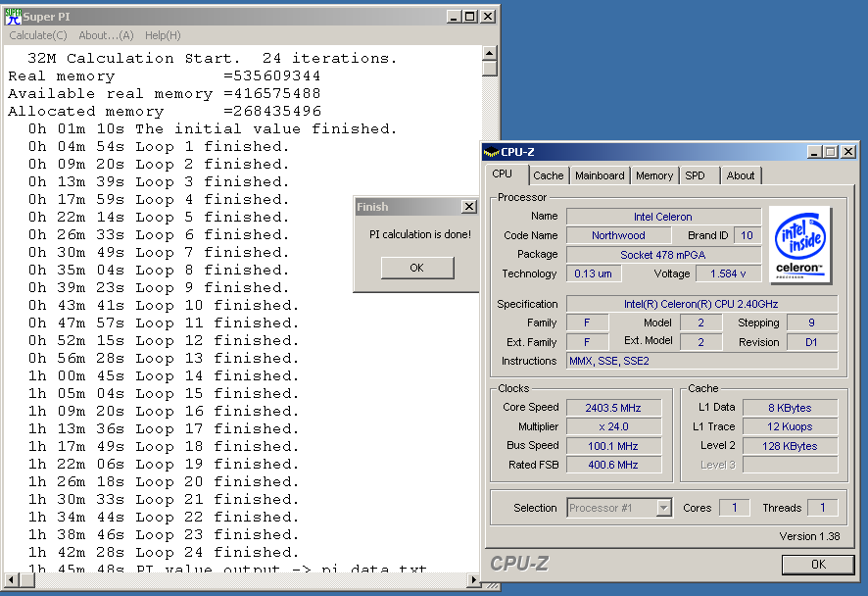Click the Revision value D1
Screen dimensions: 868x596
[811, 342]
